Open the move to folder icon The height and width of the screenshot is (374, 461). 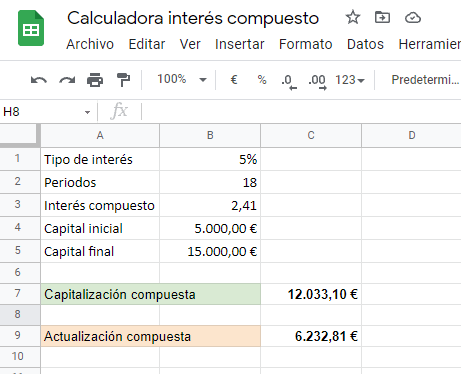(x=382, y=17)
